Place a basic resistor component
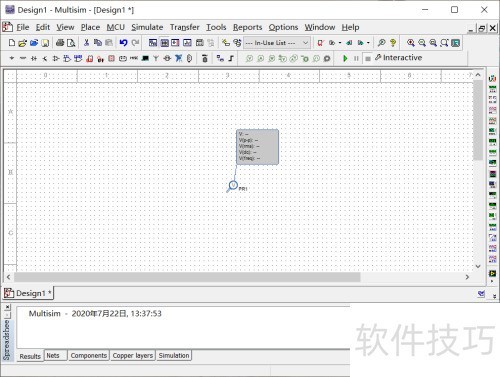500x377 pixels. 23,58
